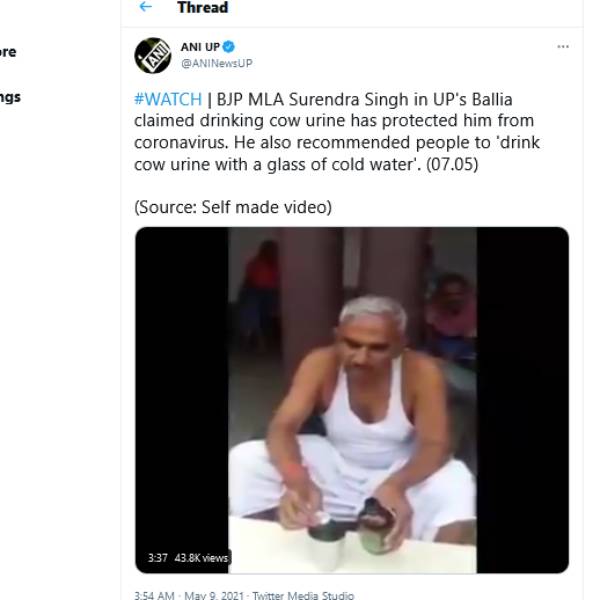The image size is (600, 600).
Task: Click the @ANINewsUP handle
Action: (216, 63)
